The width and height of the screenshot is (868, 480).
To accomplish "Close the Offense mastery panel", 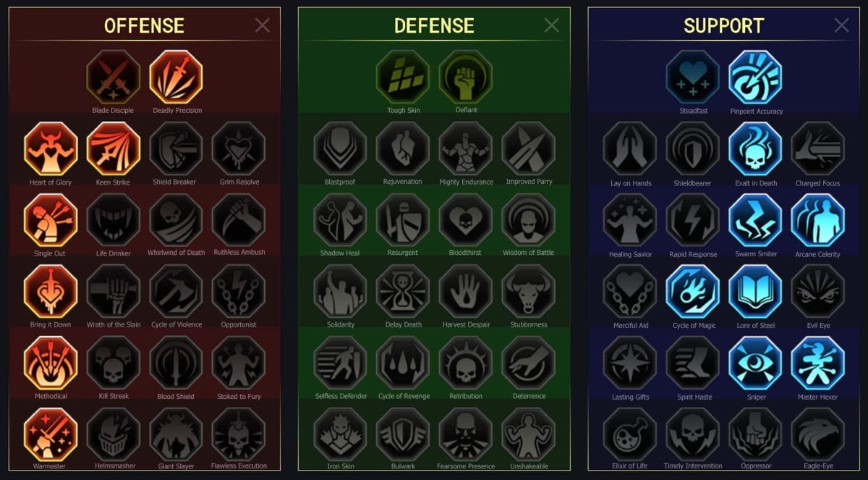I will tap(262, 25).
